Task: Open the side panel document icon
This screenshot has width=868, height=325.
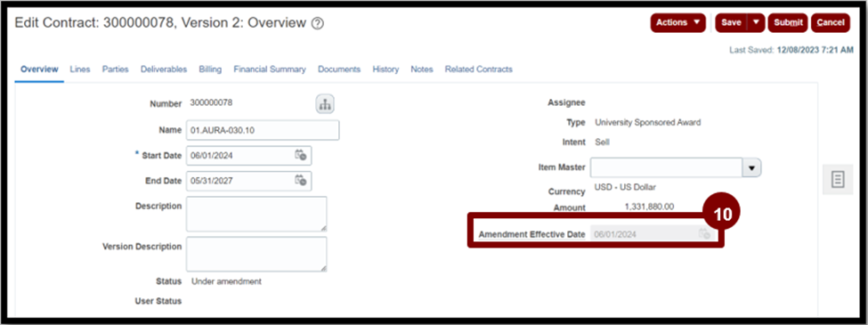Action: [838, 179]
